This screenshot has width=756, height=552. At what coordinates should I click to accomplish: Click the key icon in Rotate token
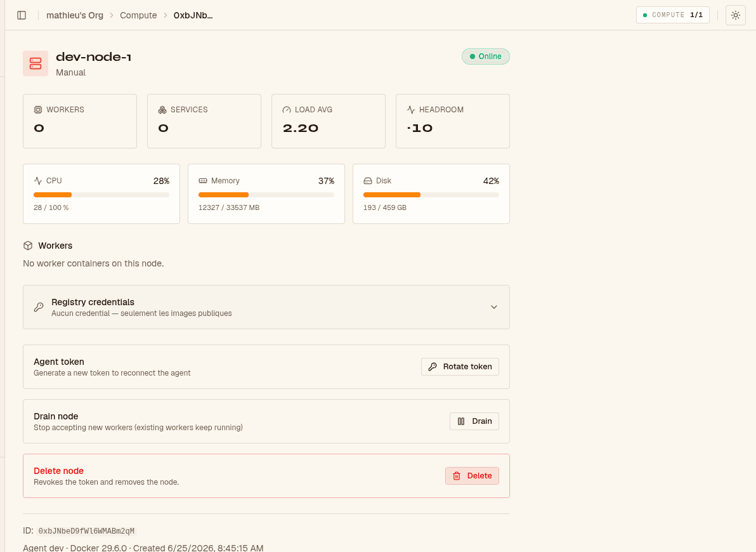433,367
